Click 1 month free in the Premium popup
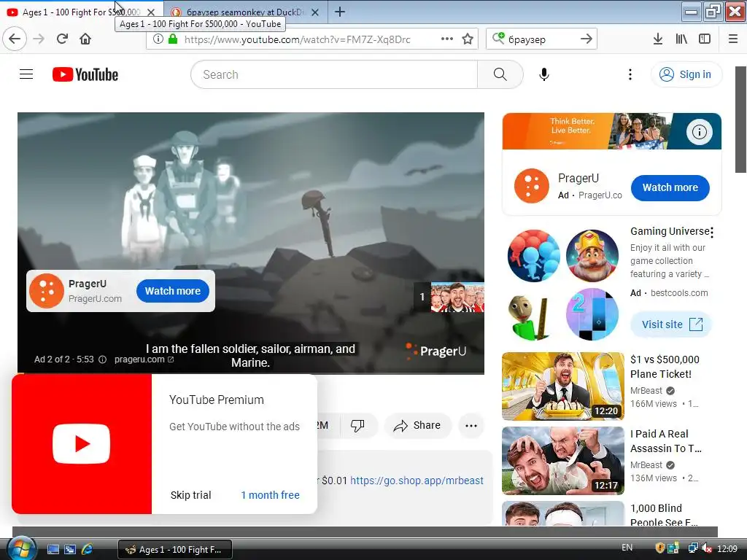 coord(270,495)
